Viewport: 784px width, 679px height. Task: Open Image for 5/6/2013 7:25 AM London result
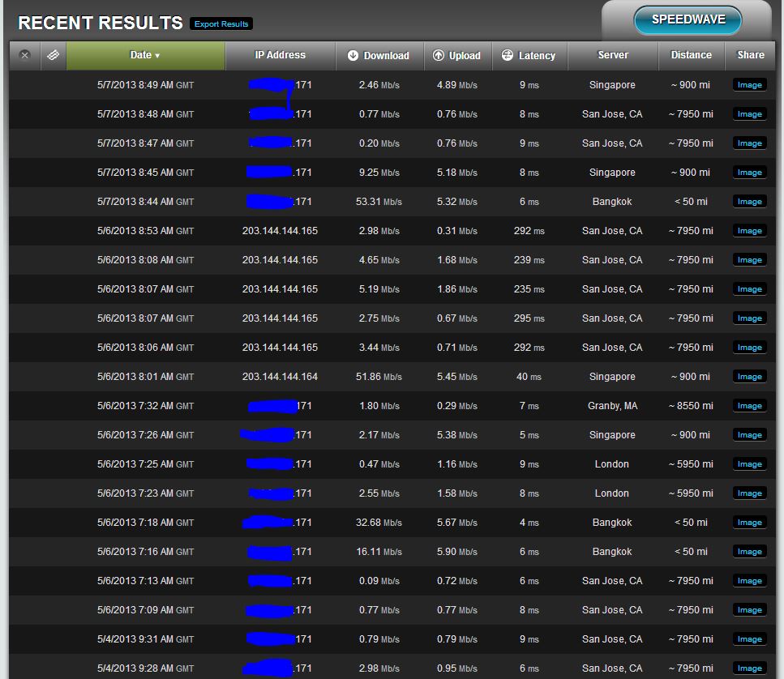point(749,464)
